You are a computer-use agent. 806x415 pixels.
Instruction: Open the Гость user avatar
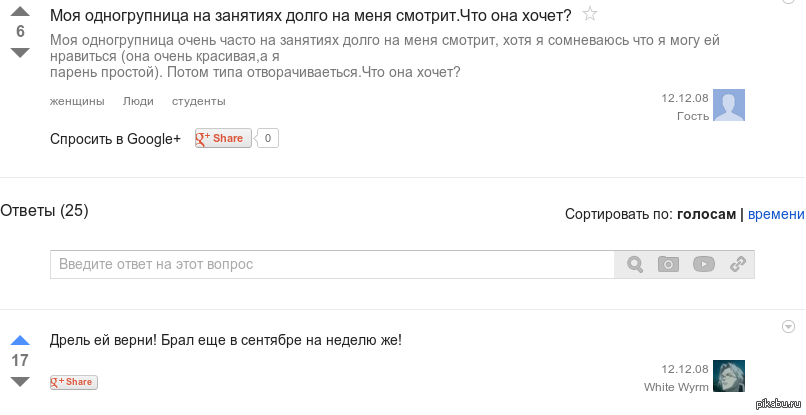tap(728, 106)
